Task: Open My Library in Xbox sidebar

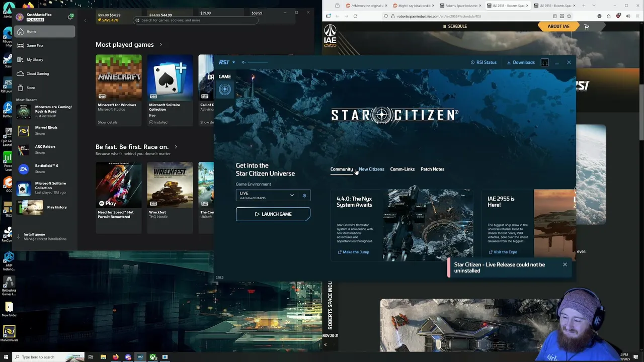Action: coord(45,59)
